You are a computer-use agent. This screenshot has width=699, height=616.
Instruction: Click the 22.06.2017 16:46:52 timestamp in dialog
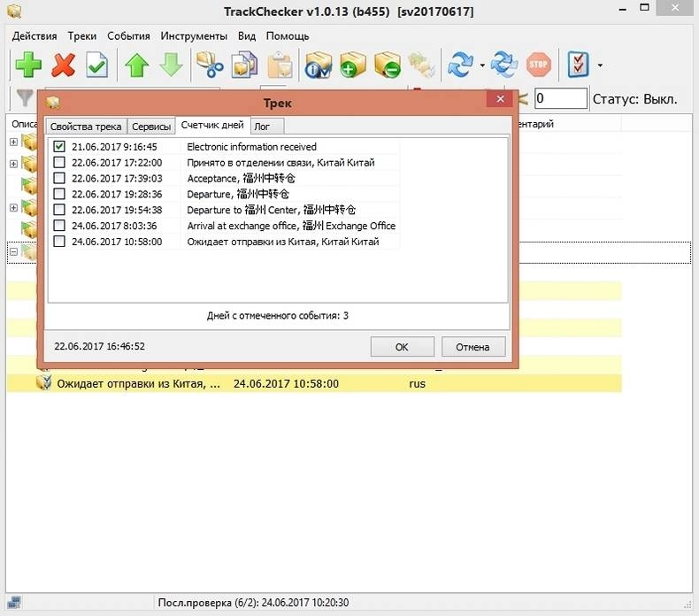99,346
